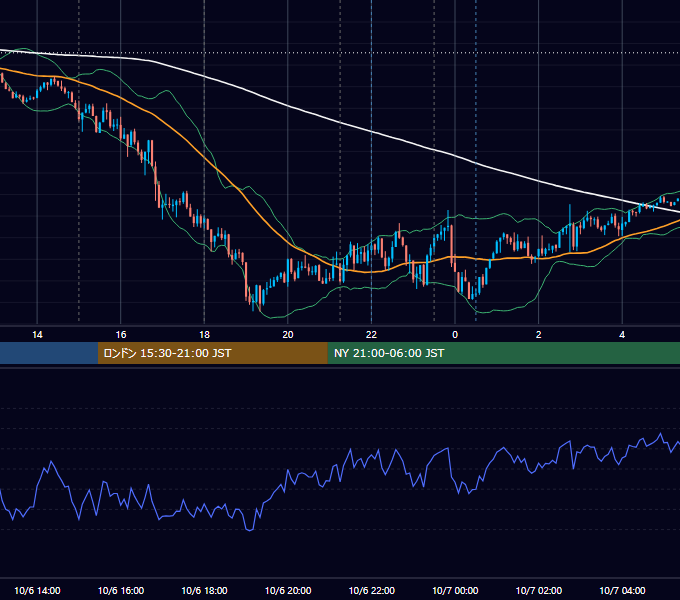680x600 pixels.
Task: Click hour label 0 on price chart axis
Action: point(455,335)
